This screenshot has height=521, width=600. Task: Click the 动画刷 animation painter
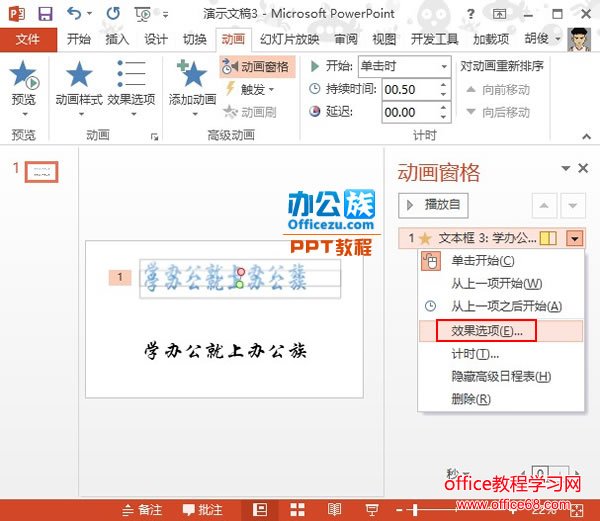[249, 112]
